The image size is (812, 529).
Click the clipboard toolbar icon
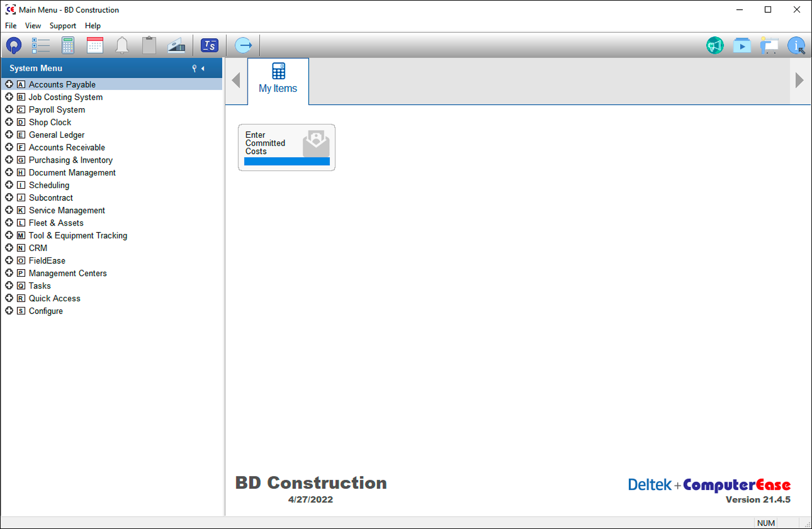[149, 45]
